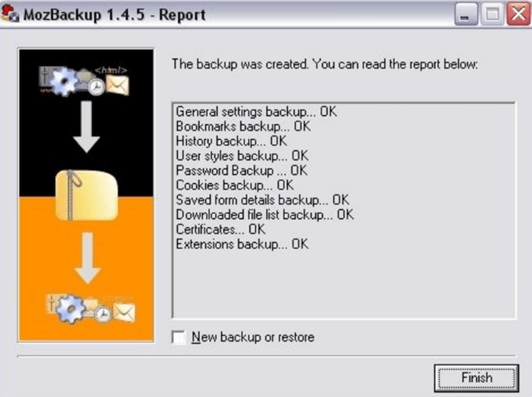The width and height of the screenshot is (532, 397).
Task: Click the small clock icon near top gear
Action: click(x=96, y=87)
